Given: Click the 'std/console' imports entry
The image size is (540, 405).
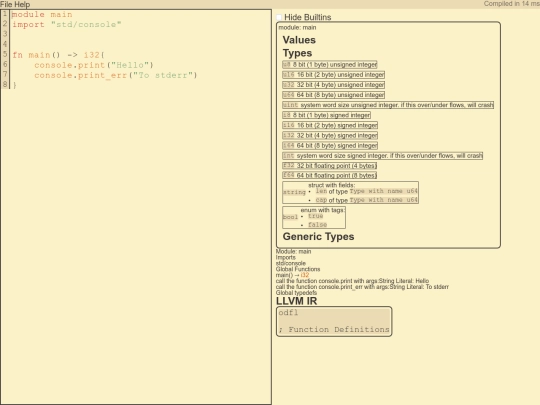Looking at the screenshot, I should tap(291, 263).
